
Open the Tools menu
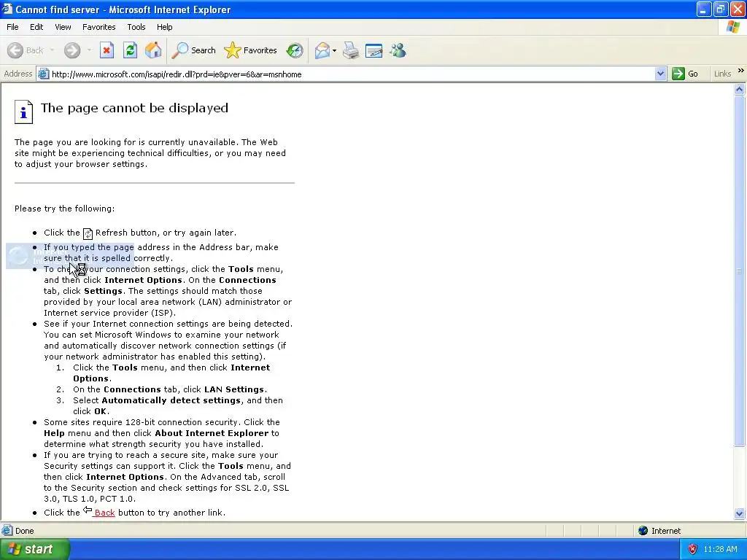pos(136,27)
